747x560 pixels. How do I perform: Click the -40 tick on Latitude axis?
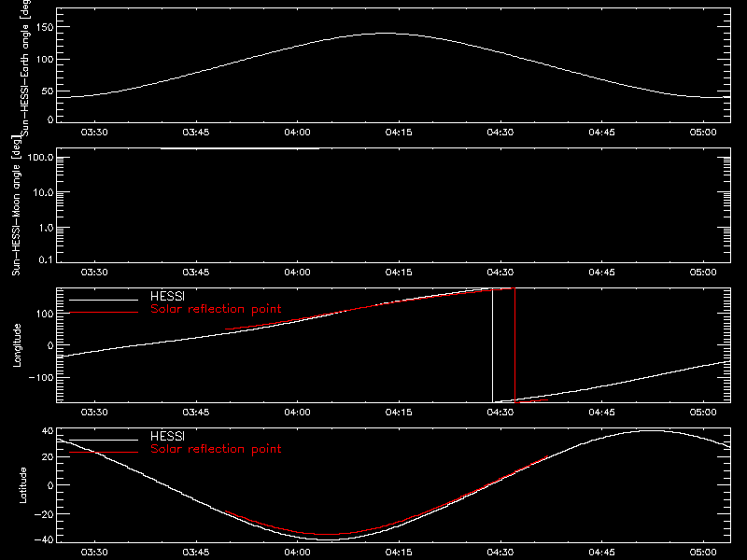(44, 540)
